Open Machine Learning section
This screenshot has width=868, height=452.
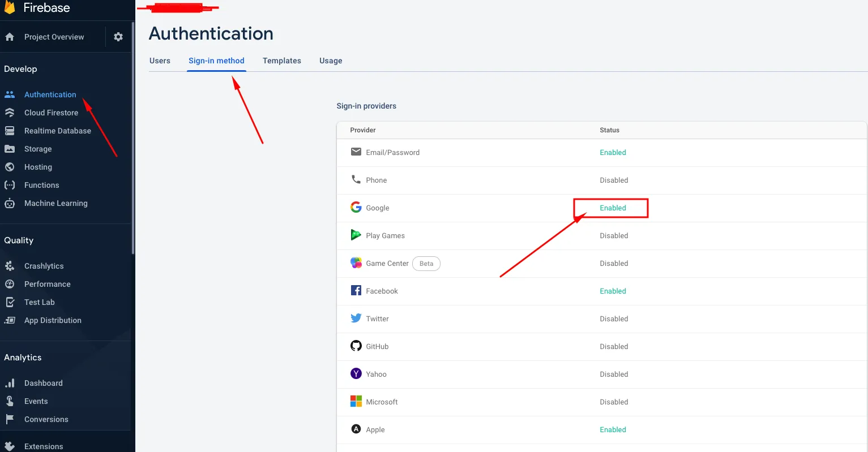56,203
